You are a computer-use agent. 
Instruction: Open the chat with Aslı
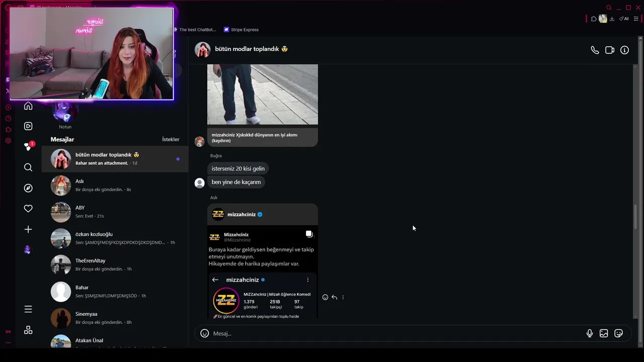click(115, 186)
